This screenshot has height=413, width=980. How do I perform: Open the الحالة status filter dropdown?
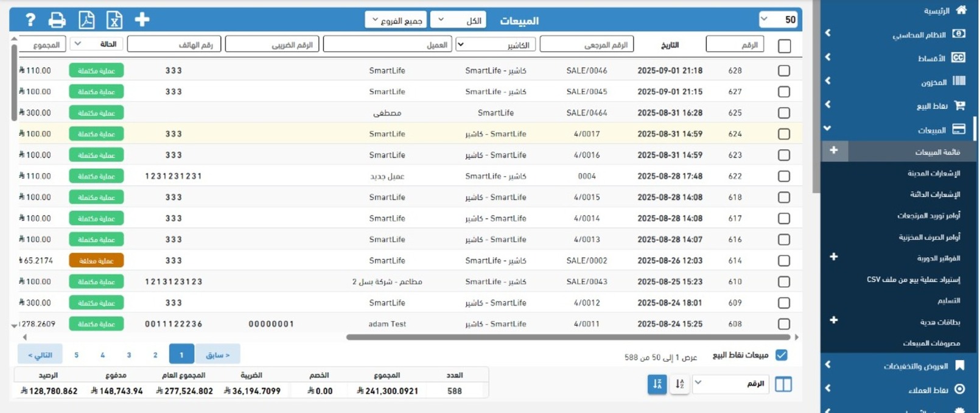tap(96, 44)
